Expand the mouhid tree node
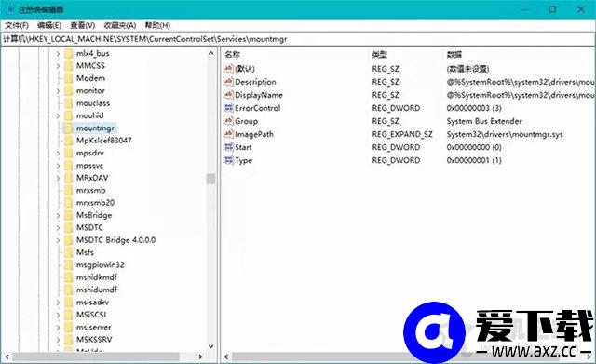This screenshot has width=596, height=364. coord(58,115)
